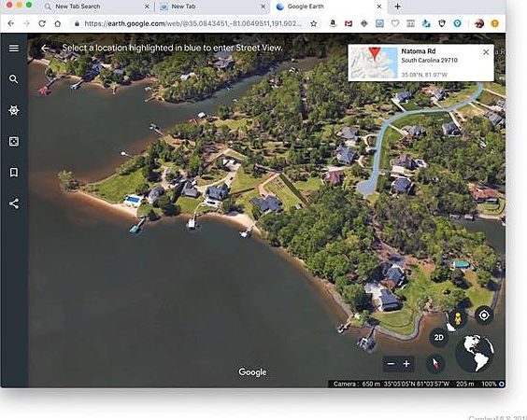Click the Pegman Street View icon
The image size is (527, 420).
pos(458,318)
